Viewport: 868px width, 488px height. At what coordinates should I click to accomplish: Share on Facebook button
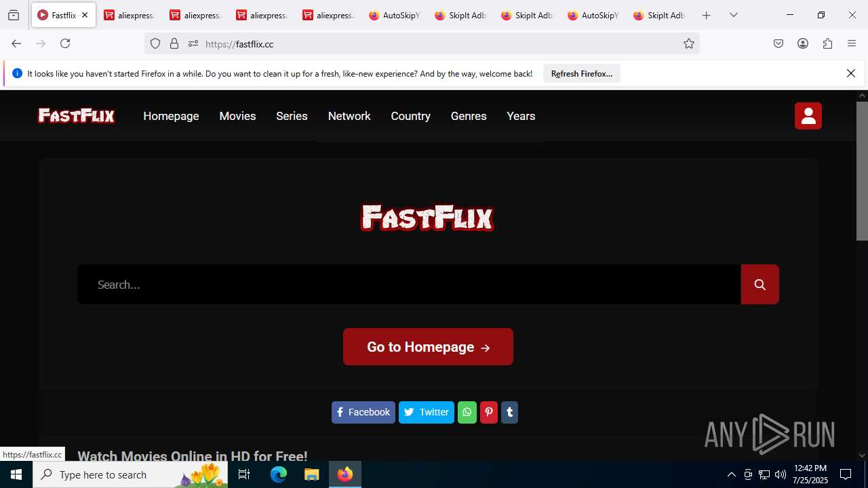pyautogui.click(x=363, y=412)
